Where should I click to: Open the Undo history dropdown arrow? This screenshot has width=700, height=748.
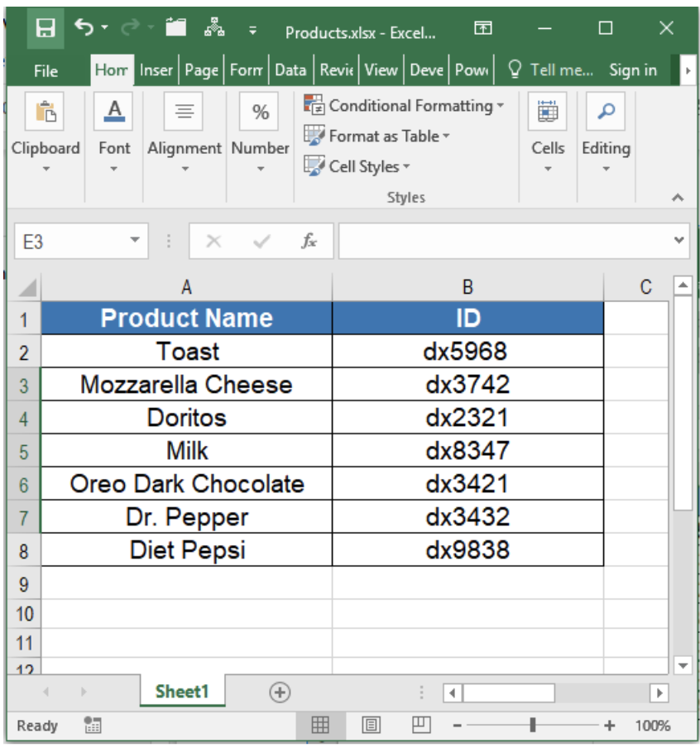tap(104, 27)
